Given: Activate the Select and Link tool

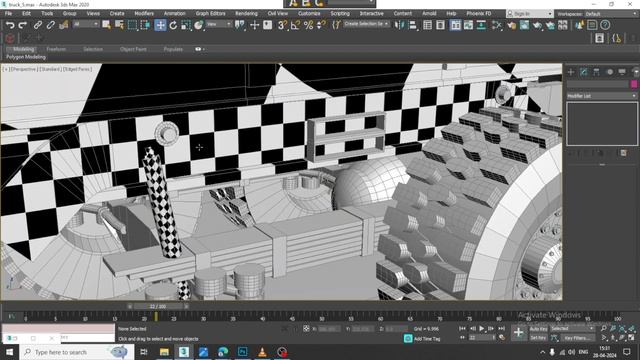Looking at the screenshot, I should tap(38, 25).
